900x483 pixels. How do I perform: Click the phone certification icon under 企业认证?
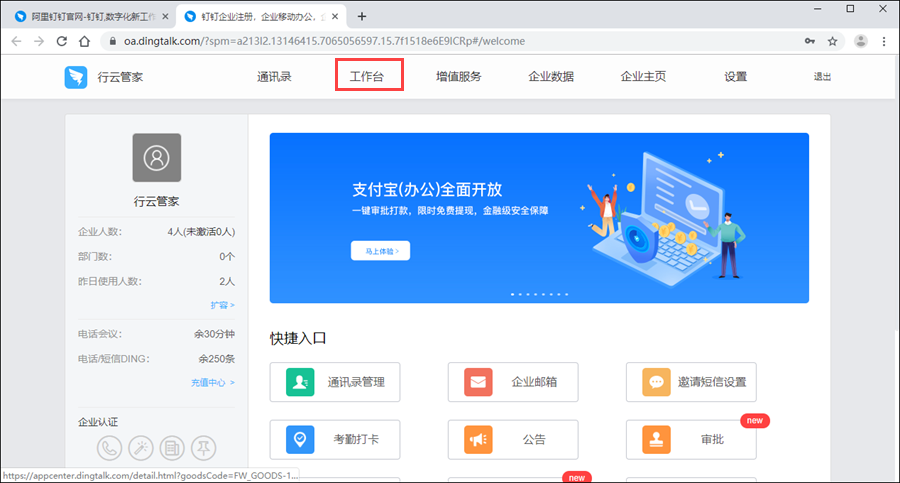coord(109,448)
